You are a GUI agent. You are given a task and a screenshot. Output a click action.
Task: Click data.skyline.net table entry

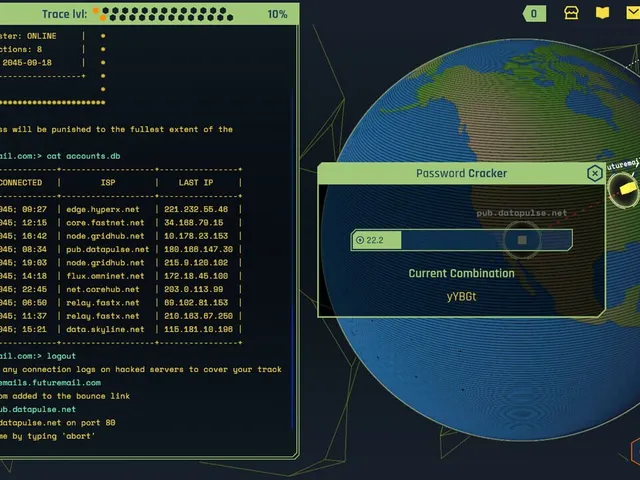[105, 329]
